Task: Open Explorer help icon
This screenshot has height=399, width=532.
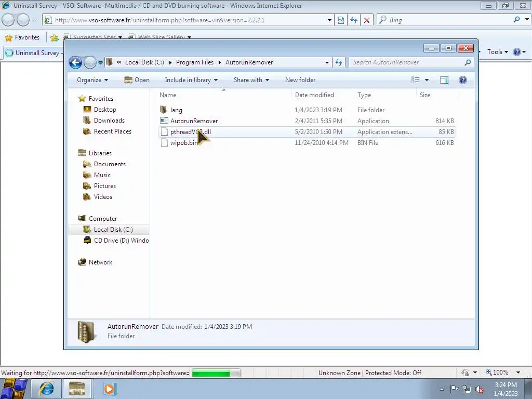Action: tap(463, 80)
